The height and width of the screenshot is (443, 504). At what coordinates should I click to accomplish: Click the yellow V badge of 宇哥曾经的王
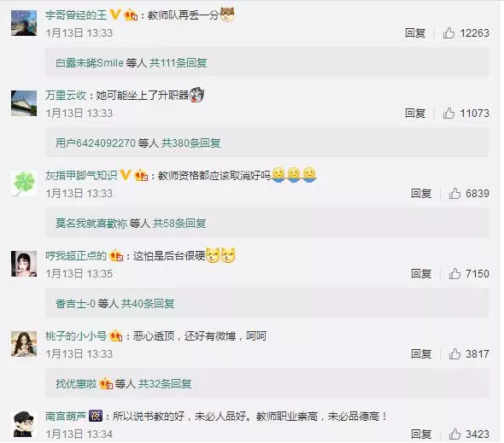115,15
